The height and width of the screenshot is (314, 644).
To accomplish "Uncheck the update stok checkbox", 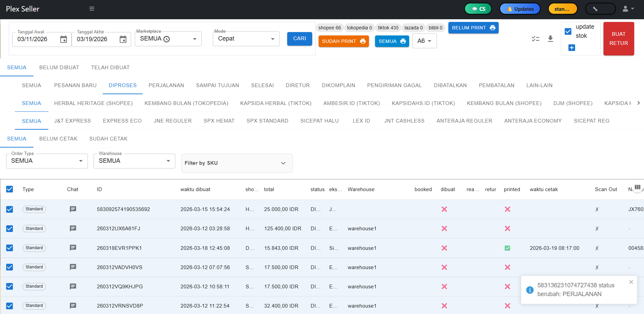I will 568,31.
